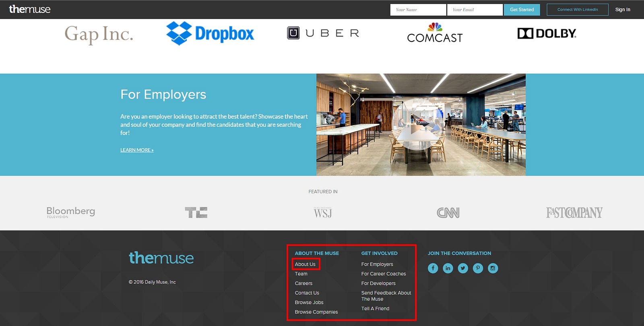
Task: Open the Instagram social icon
Action: click(493, 268)
